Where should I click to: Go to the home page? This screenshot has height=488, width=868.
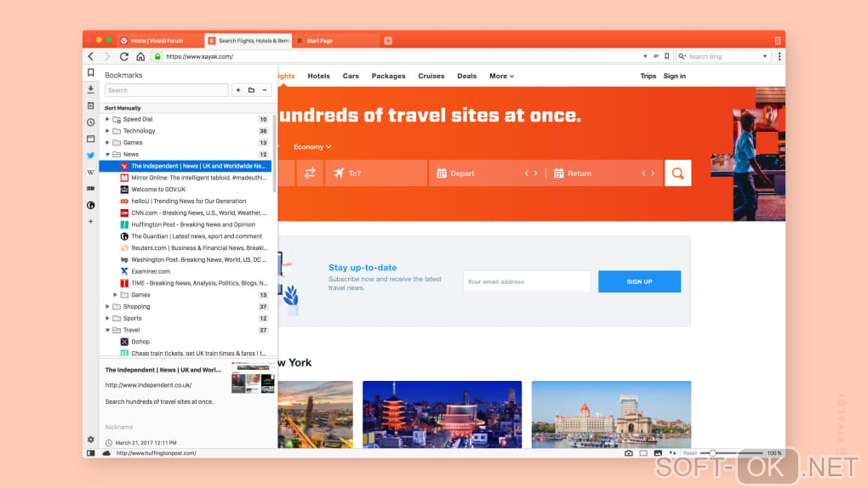coord(140,56)
